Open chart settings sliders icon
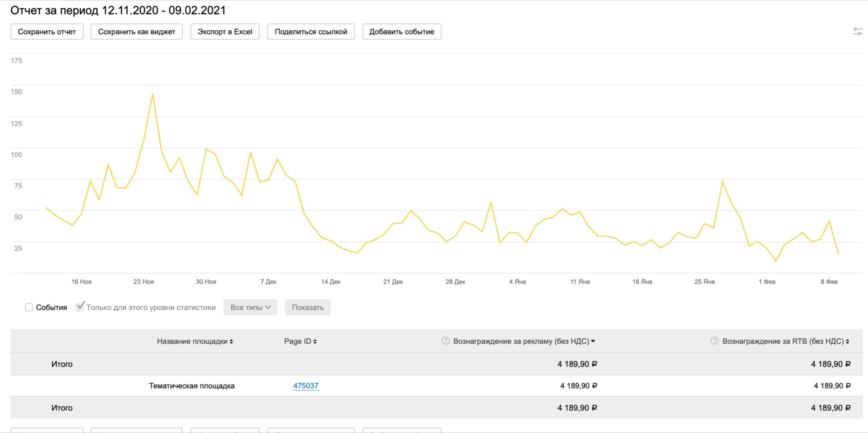The image size is (868, 433). [858, 32]
